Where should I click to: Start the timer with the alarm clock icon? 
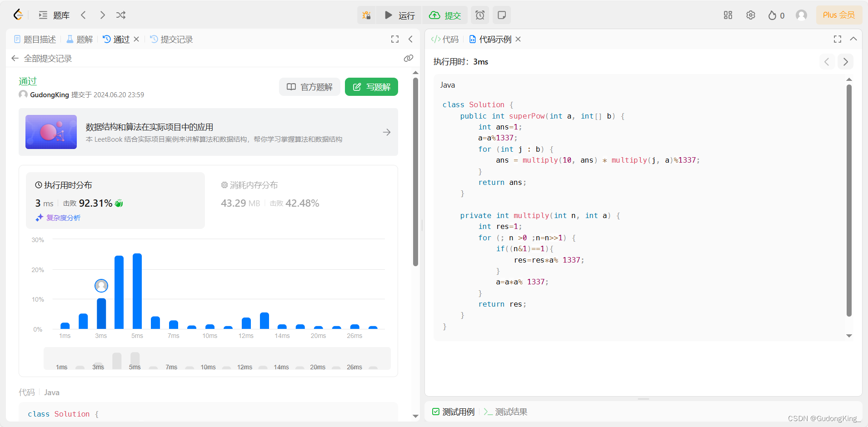(x=480, y=15)
